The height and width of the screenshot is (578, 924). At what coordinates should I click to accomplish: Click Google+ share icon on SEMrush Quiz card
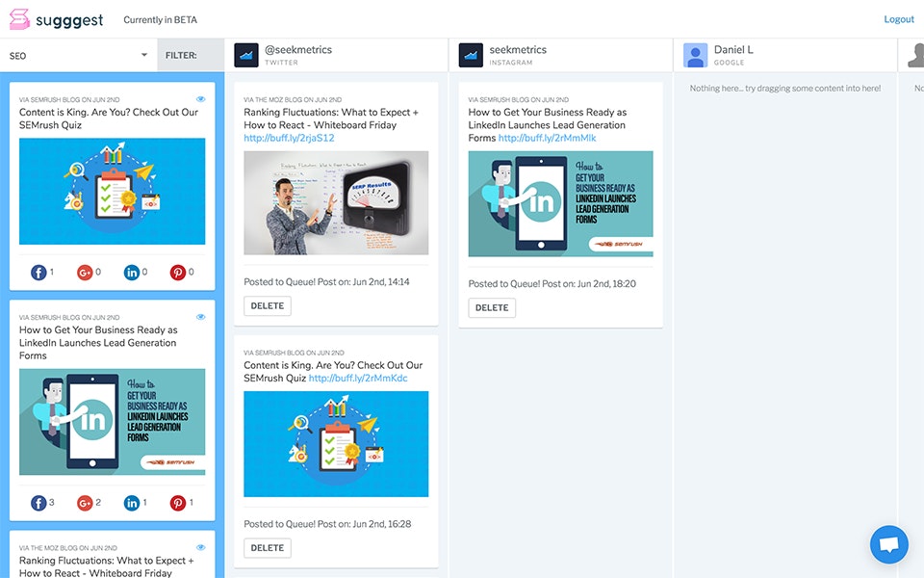[85, 273]
